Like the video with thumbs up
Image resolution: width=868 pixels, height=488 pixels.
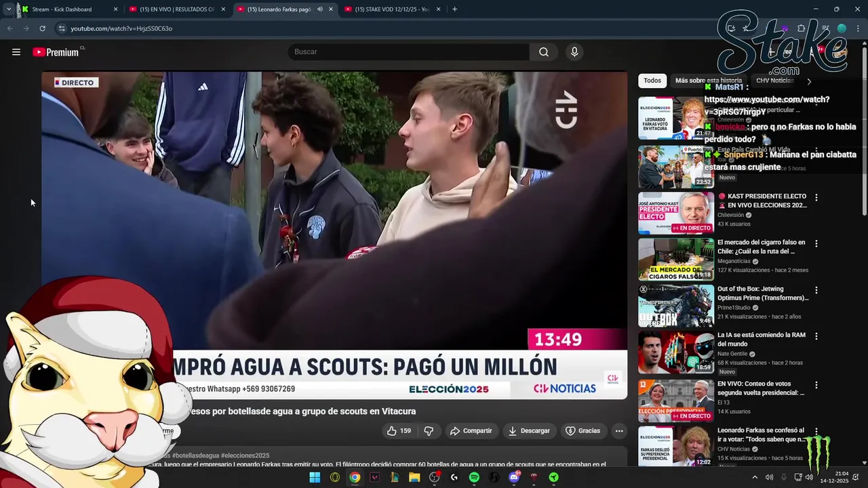(x=399, y=431)
